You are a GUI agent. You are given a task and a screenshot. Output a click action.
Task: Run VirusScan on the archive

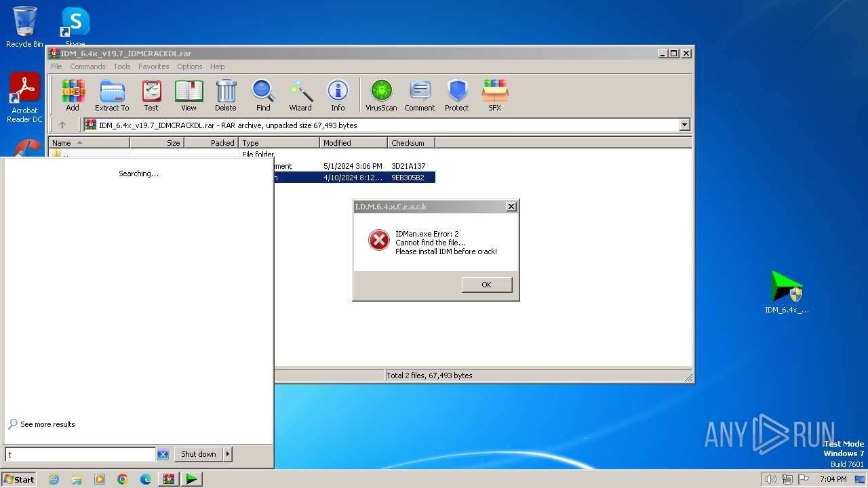coord(381,95)
